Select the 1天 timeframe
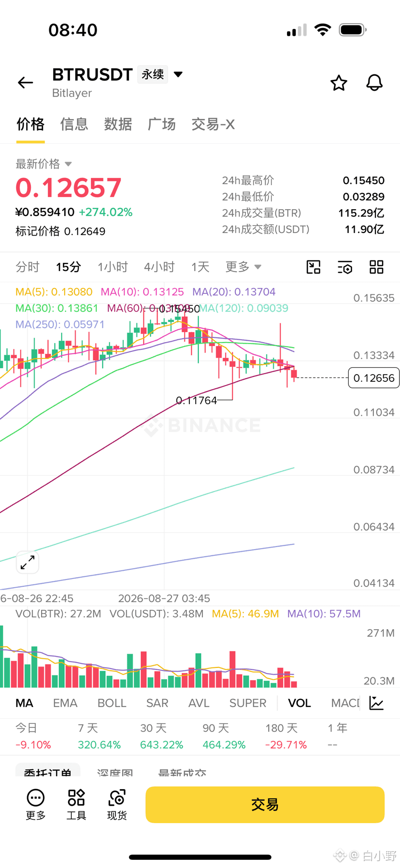 pyautogui.click(x=200, y=267)
